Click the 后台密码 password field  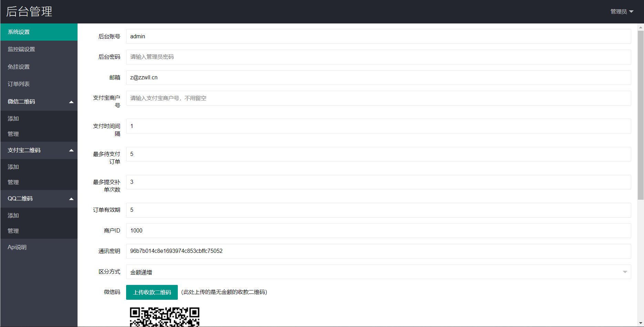coord(378,57)
